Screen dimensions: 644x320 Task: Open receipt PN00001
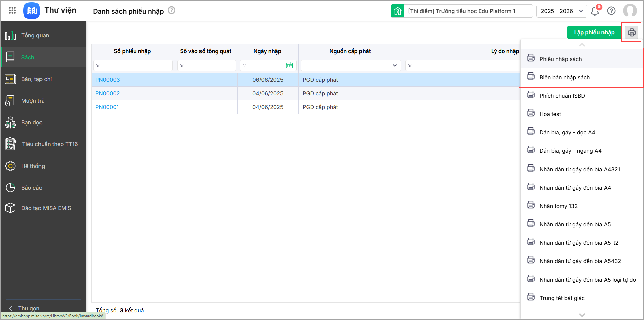point(107,107)
